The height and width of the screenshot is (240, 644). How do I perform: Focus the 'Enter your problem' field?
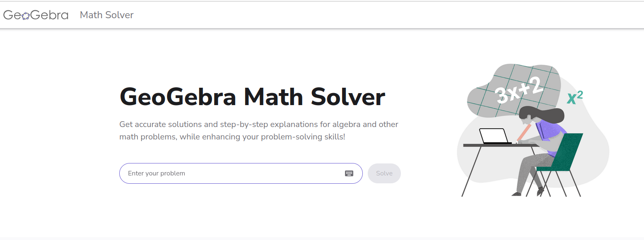(232, 173)
